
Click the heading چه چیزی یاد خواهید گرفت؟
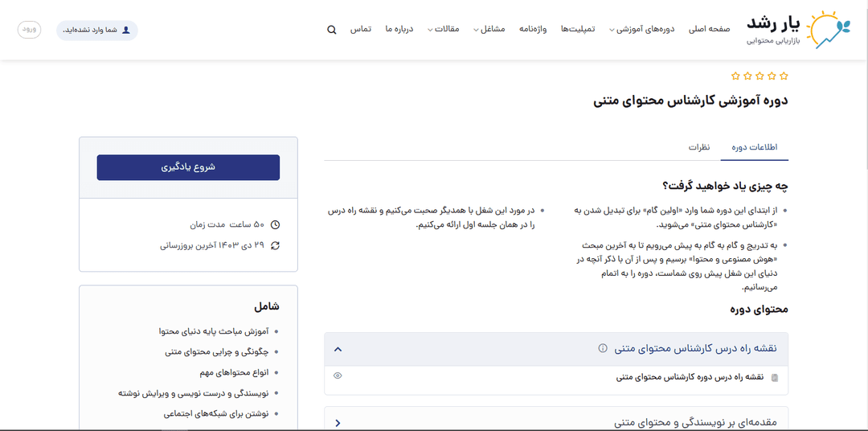(x=725, y=186)
